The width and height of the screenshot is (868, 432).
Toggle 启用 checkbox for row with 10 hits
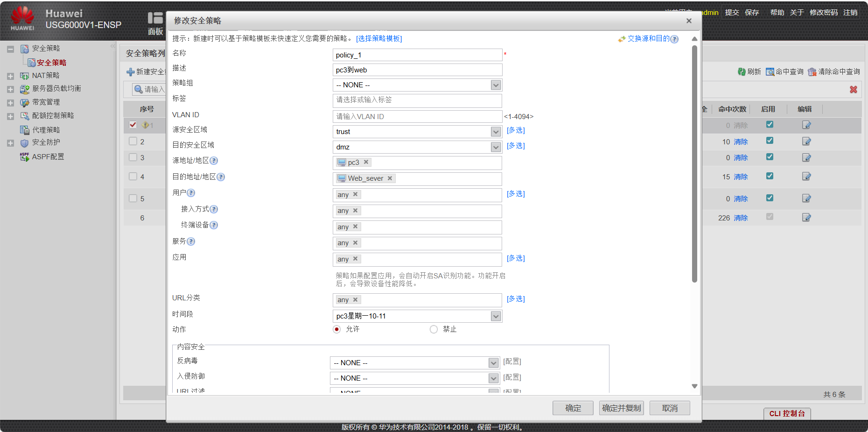[x=770, y=141]
